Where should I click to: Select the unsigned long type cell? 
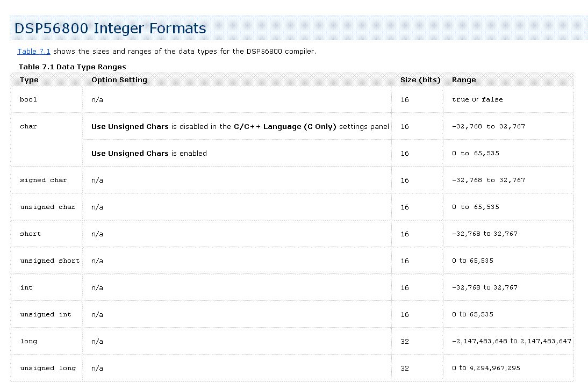[48, 368]
